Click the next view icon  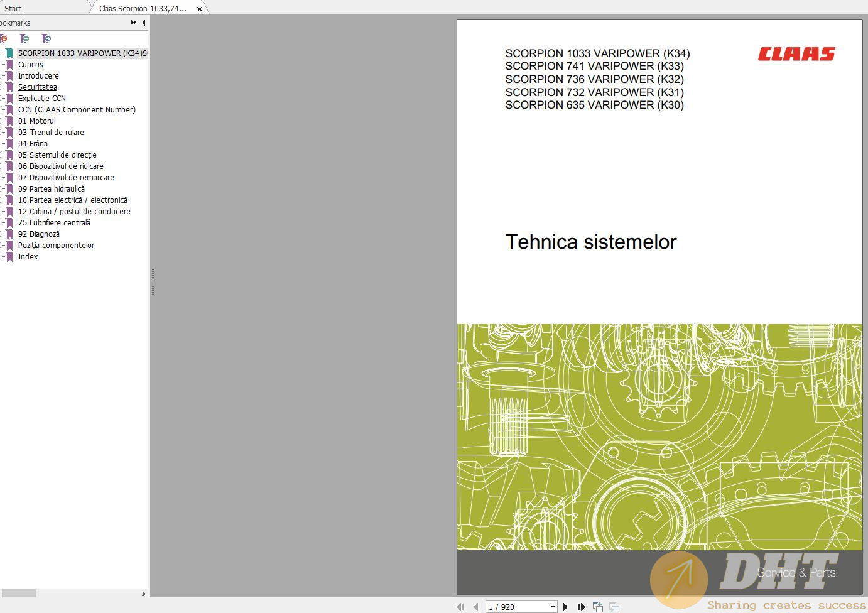(x=614, y=607)
